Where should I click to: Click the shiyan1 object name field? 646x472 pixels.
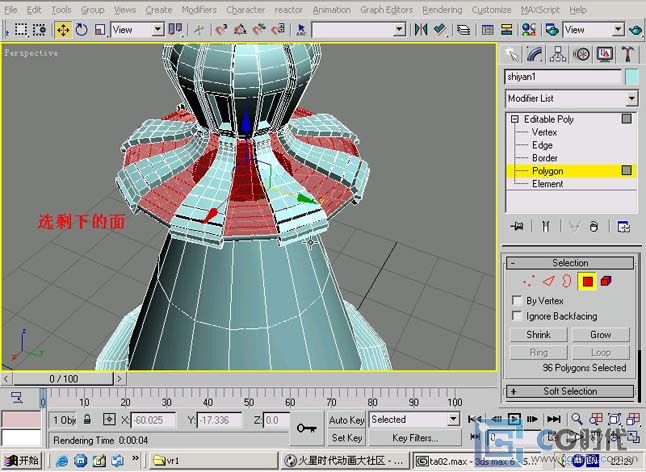click(x=563, y=77)
